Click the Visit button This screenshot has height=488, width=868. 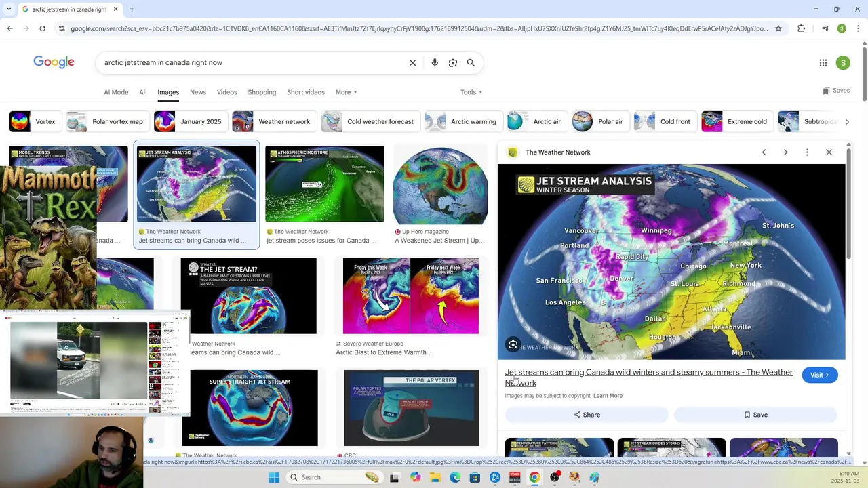tap(819, 375)
